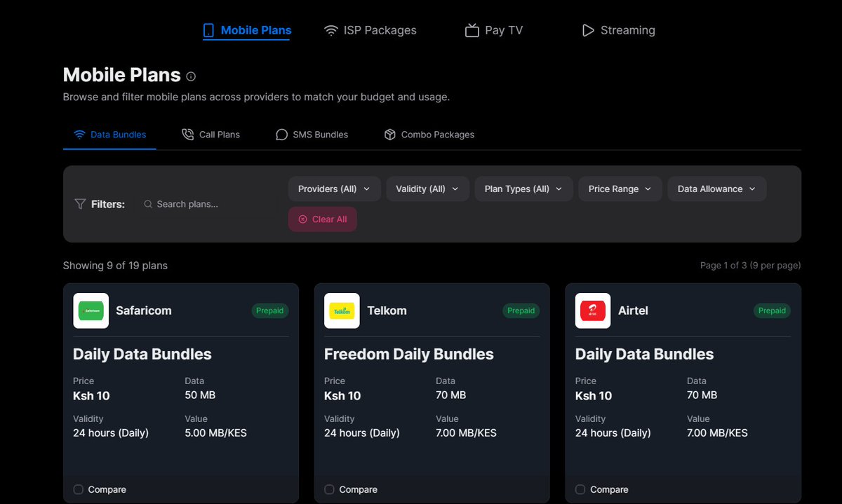This screenshot has width=842, height=504.
Task: Click the phone icon on Mobile Plans tab
Action: [x=208, y=30]
